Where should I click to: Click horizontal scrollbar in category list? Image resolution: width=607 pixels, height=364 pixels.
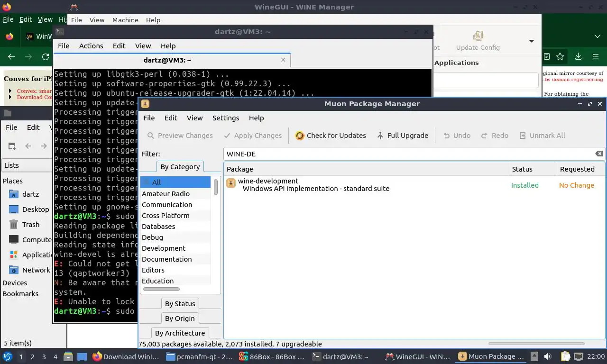[161, 289]
